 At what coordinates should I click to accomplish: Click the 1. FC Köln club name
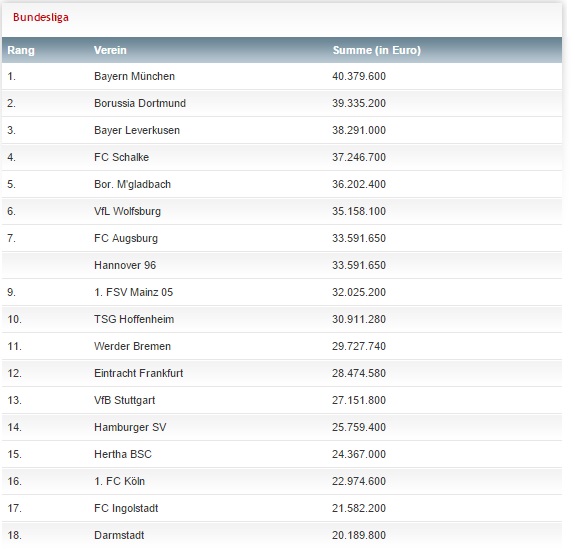tap(119, 481)
